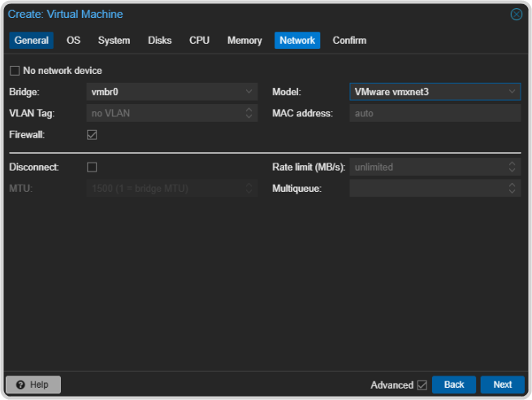This screenshot has height=400, width=532.
Task: Close the Create Virtual Machine dialog
Action: tap(516, 15)
